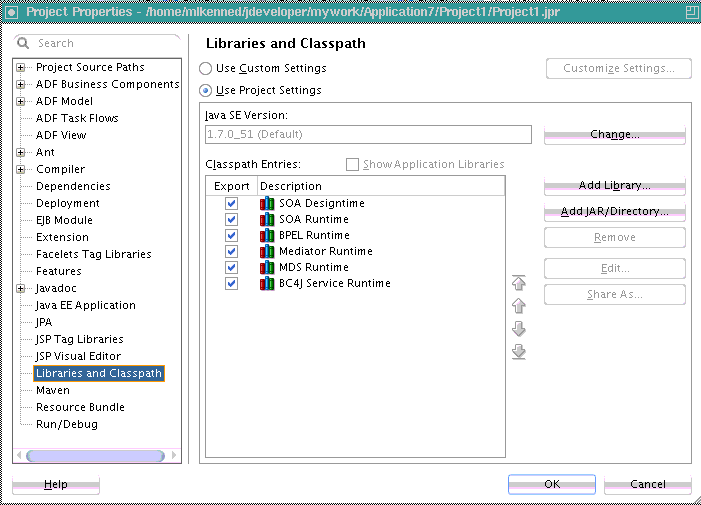Move entry to bottom arrow icon
The width and height of the screenshot is (701, 505).
[519, 352]
